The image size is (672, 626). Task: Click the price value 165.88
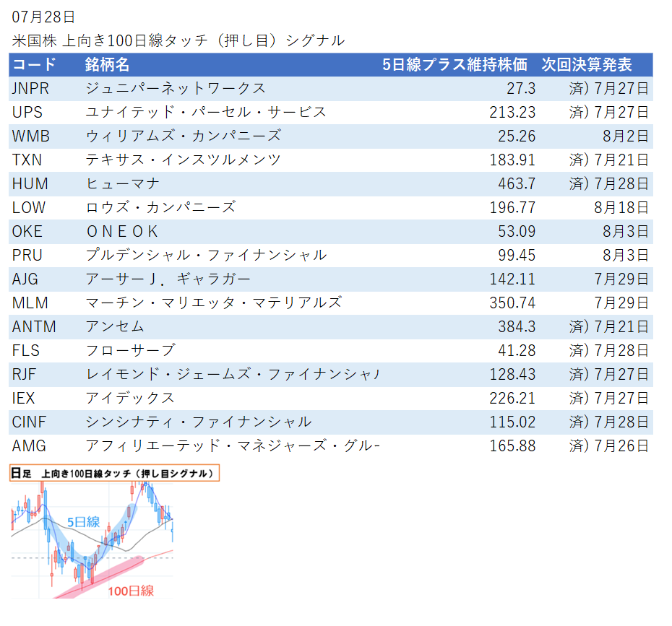(x=512, y=446)
